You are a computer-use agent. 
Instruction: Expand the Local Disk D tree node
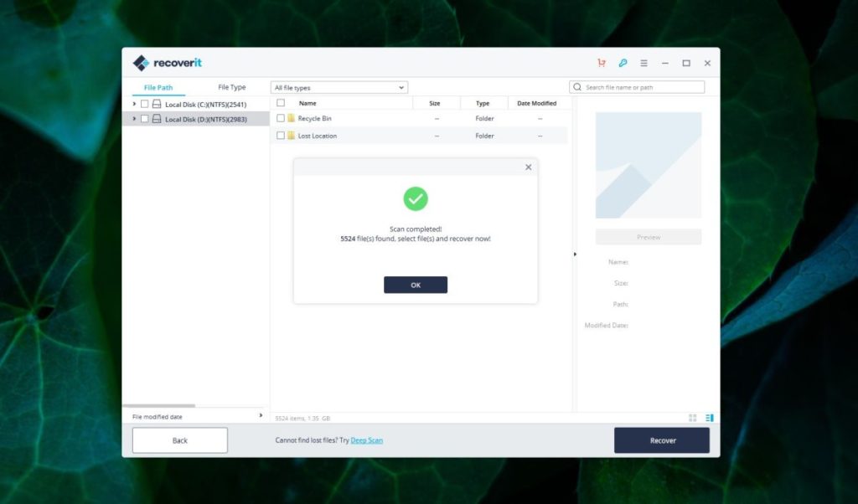(x=133, y=119)
